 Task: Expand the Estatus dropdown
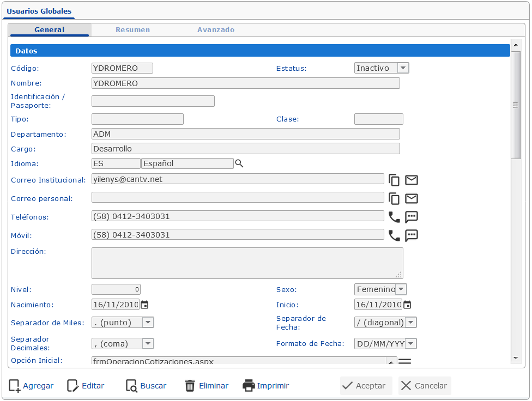pos(403,68)
